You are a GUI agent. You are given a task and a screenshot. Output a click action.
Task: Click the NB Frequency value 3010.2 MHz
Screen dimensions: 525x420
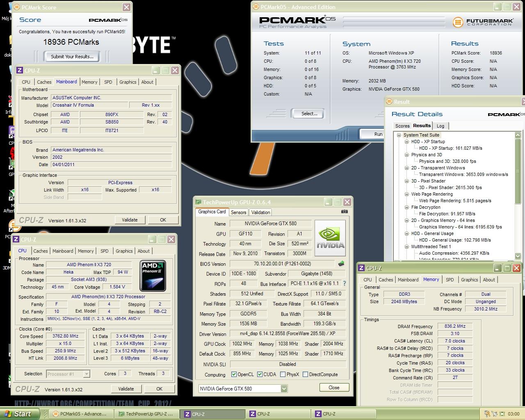pos(486,309)
